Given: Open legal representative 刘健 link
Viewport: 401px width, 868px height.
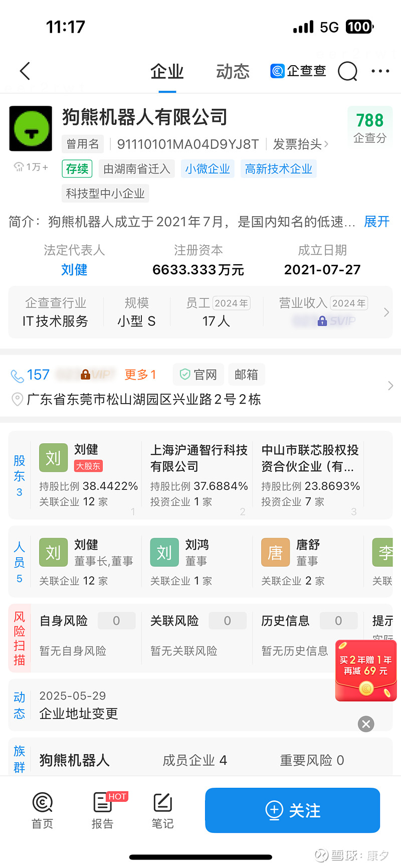Looking at the screenshot, I should pos(74,270).
